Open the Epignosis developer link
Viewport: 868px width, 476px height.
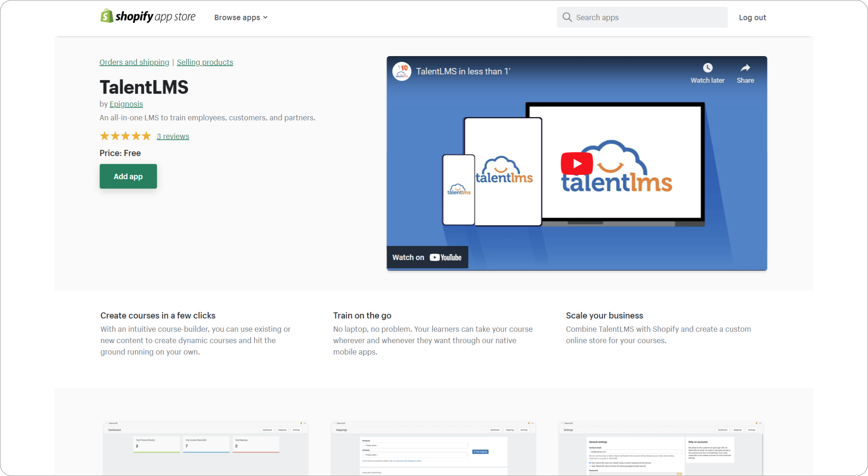[126, 104]
